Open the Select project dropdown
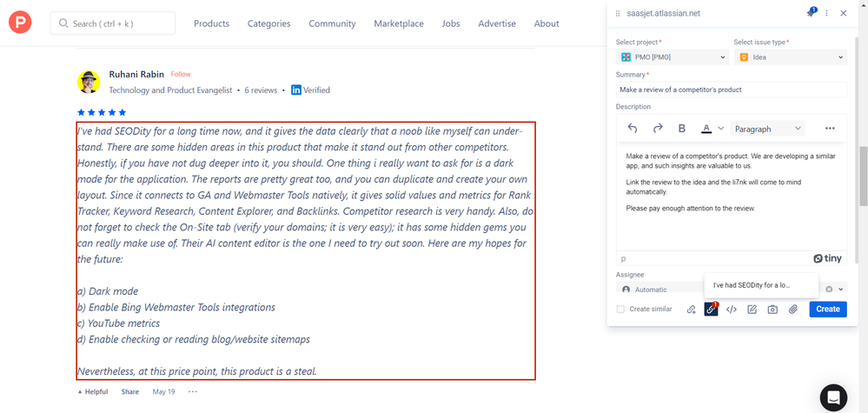 pos(673,57)
